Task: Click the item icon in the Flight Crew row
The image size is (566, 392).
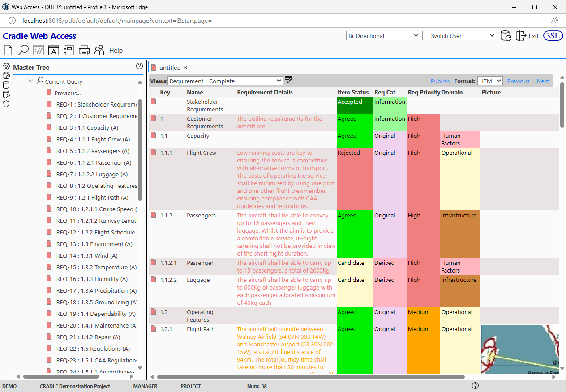Action: [154, 153]
